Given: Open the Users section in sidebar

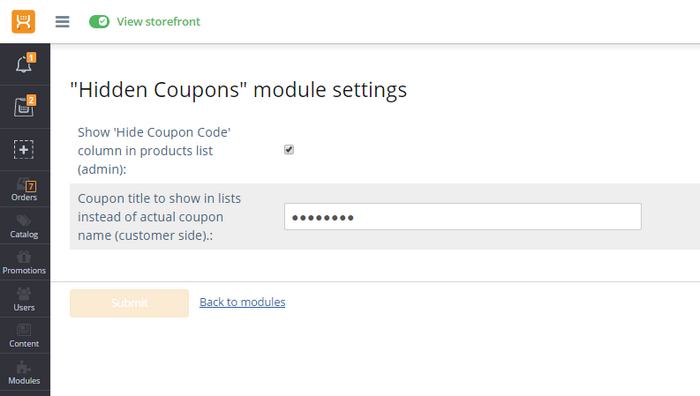Looking at the screenshot, I should pyautogui.click(x=25, y=299).
